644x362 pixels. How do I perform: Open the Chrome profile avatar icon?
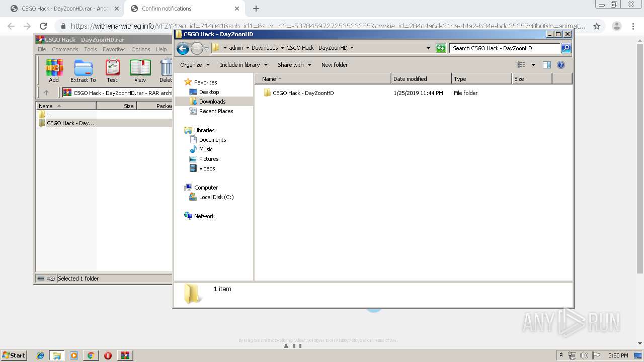(616, 26)
